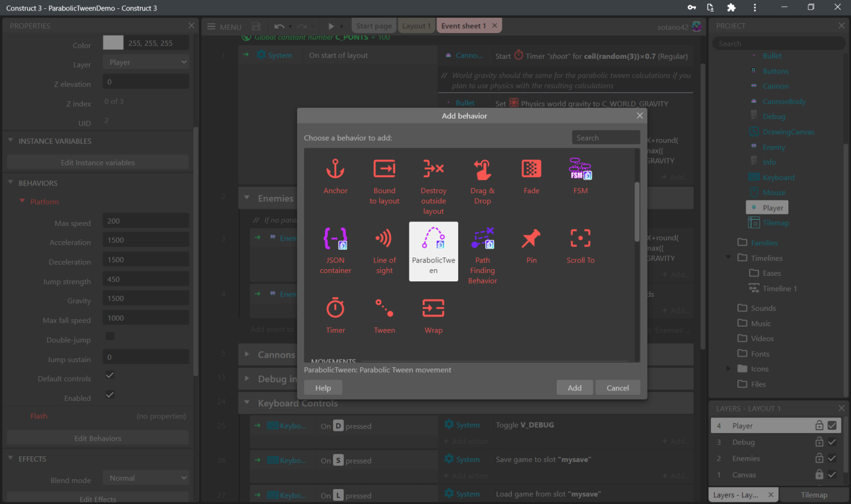Viewport: 851px width, 504px height.
Task: Click the Help button in dialog
Action: [323, 388]
